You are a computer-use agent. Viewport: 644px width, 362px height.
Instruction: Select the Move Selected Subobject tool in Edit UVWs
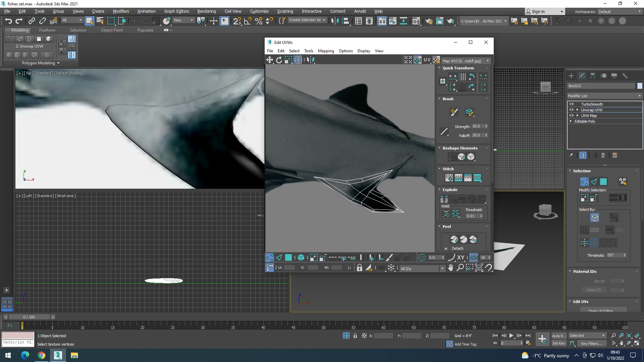tap(270, 60)
